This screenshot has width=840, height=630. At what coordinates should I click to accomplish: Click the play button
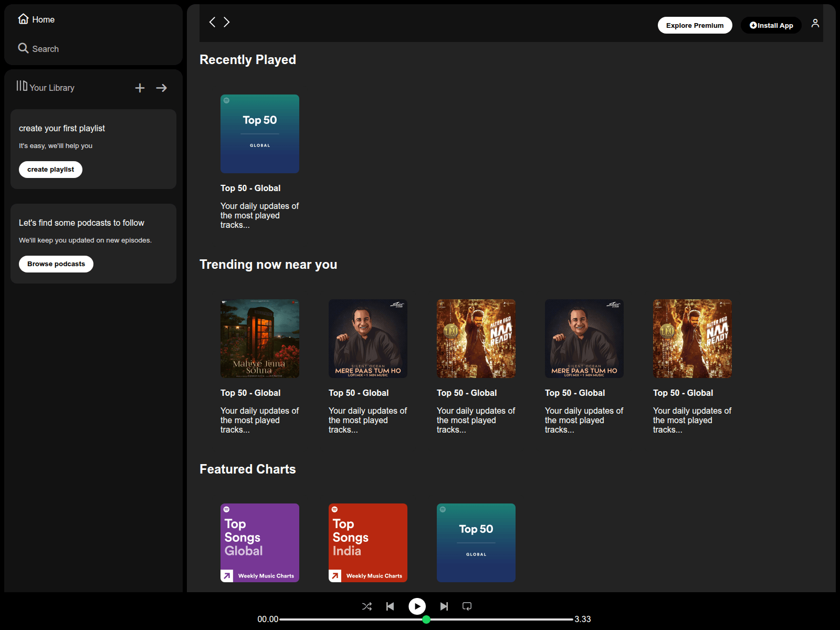417,606
